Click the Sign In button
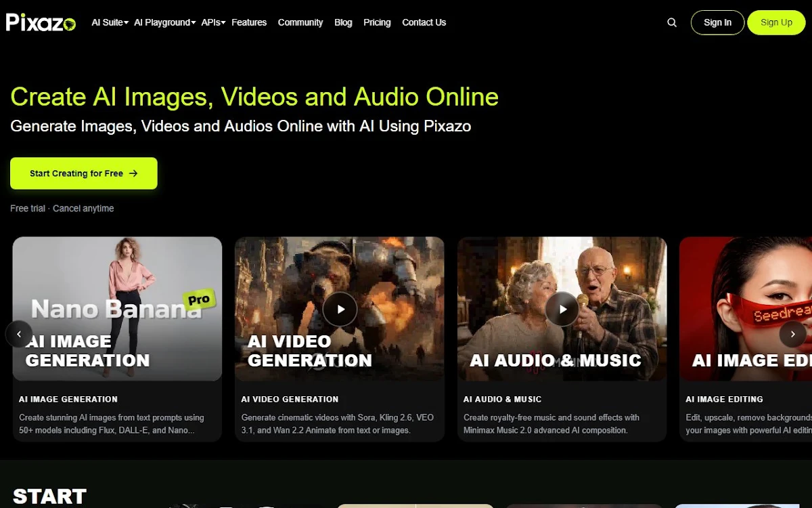This screenshot has height=508, width=812. click(x=717, y=22)
